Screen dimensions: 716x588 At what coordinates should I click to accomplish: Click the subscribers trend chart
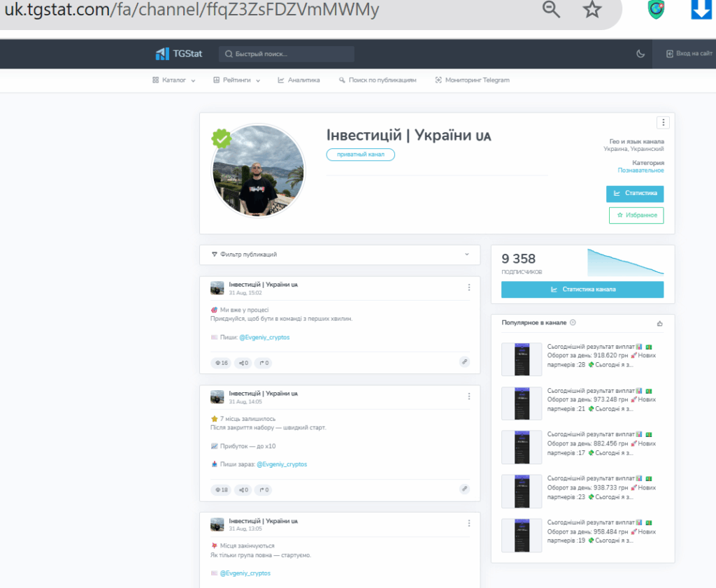point(625,262)
